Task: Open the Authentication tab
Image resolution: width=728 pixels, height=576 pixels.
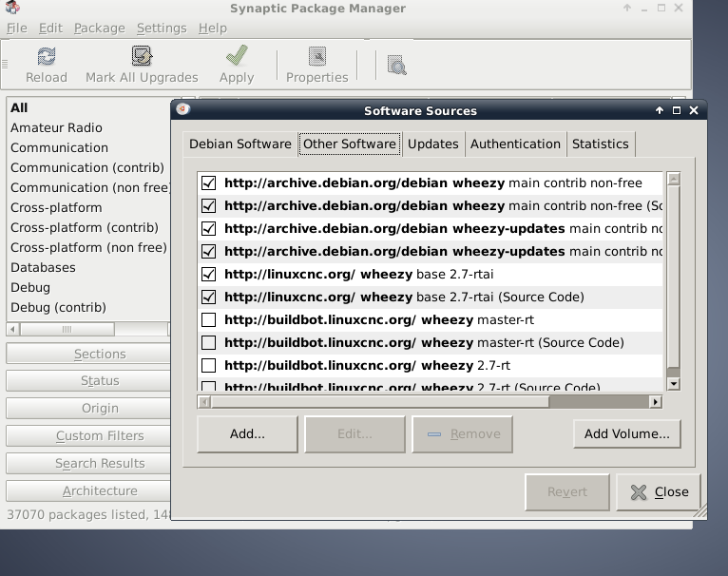Action: [515, 144]
